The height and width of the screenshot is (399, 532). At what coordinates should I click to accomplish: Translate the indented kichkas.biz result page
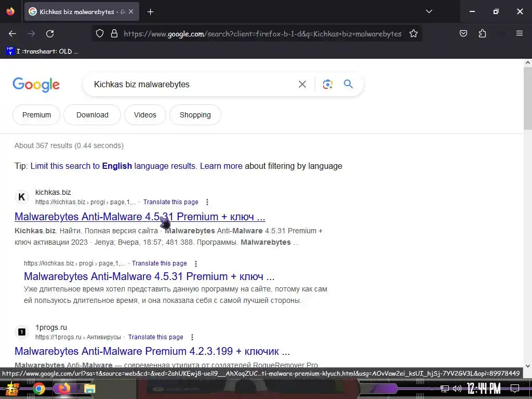(x=159, y=263)
